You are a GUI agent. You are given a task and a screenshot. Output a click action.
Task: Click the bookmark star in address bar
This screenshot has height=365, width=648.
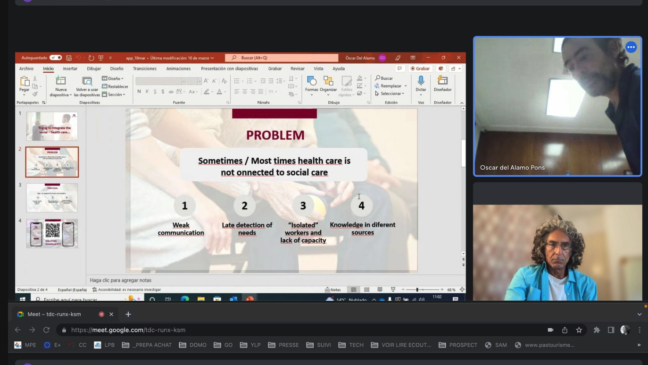579,330
